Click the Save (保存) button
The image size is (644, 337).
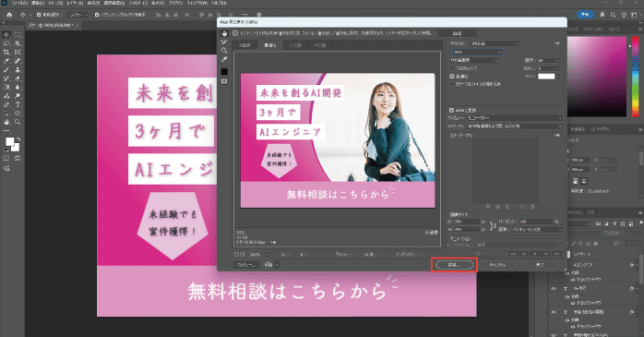coord(454,265)
